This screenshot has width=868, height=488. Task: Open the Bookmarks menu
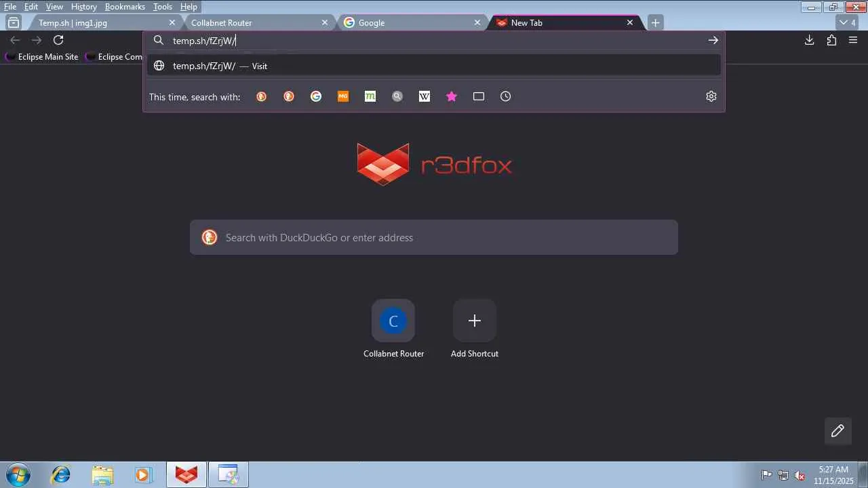coord(125,7)
